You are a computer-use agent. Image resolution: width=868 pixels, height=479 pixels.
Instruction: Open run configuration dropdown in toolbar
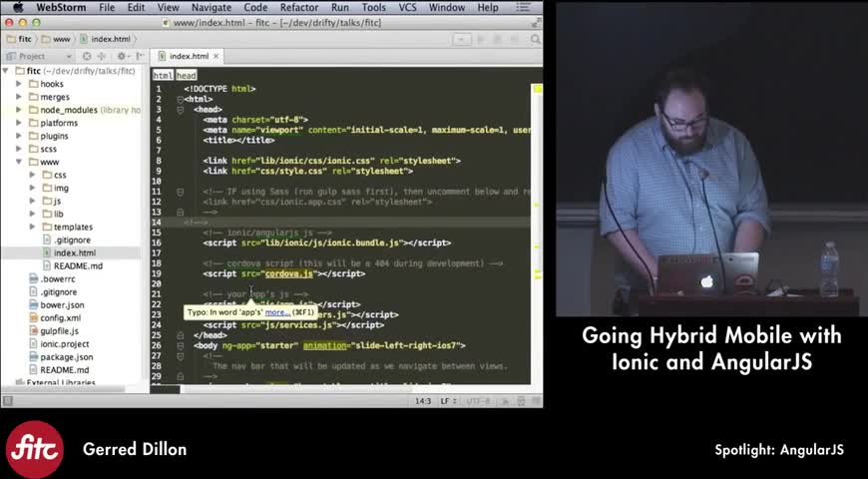click(462, 39)
